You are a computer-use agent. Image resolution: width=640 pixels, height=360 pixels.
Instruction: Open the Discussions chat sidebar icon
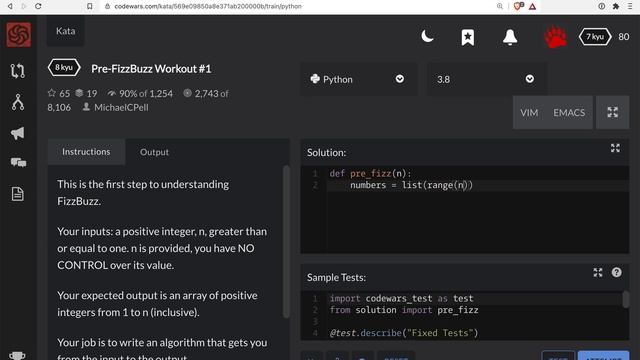point(18,162)
